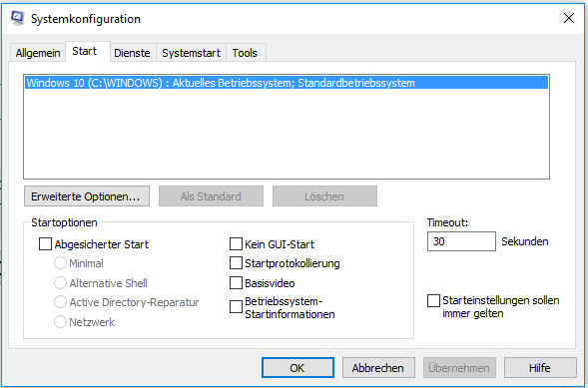Select the Start tab
This screenshot has height=388, width=588.
point(88,51)
